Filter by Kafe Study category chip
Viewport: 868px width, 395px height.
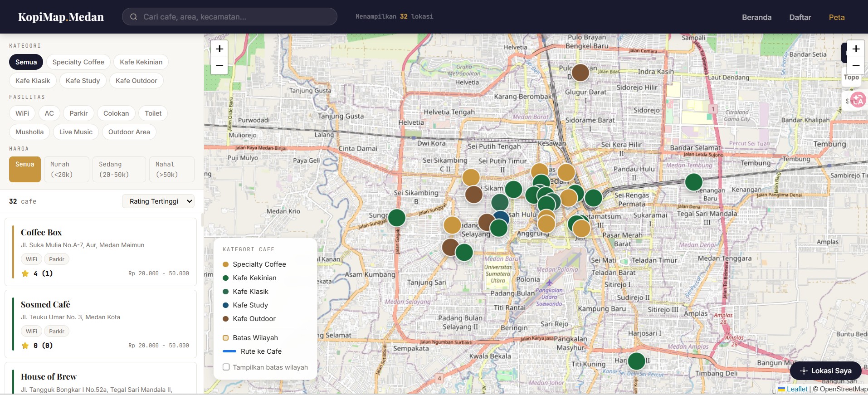[x=83, y=81]
